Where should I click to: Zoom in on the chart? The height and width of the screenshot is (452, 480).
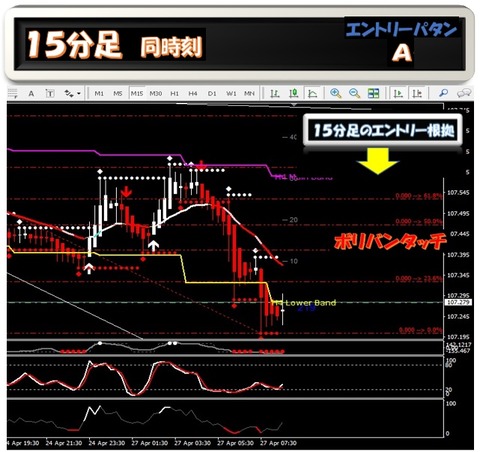(335, 94)
